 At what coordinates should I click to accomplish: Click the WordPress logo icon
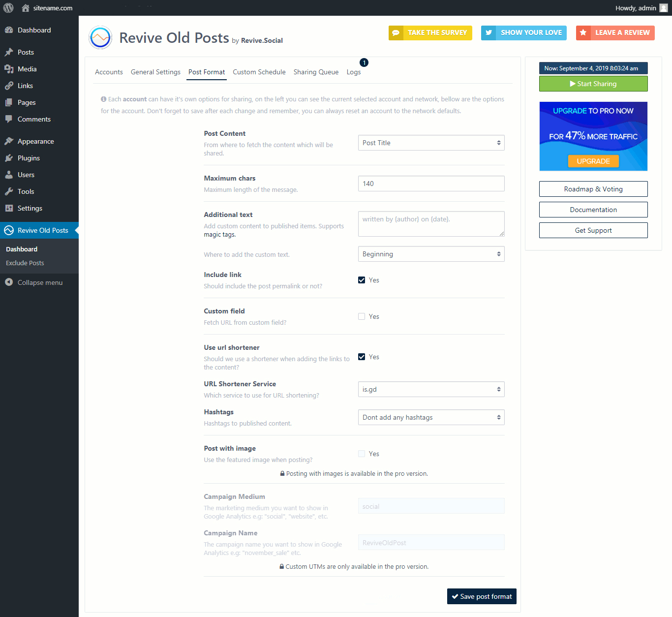pos(8,8)
